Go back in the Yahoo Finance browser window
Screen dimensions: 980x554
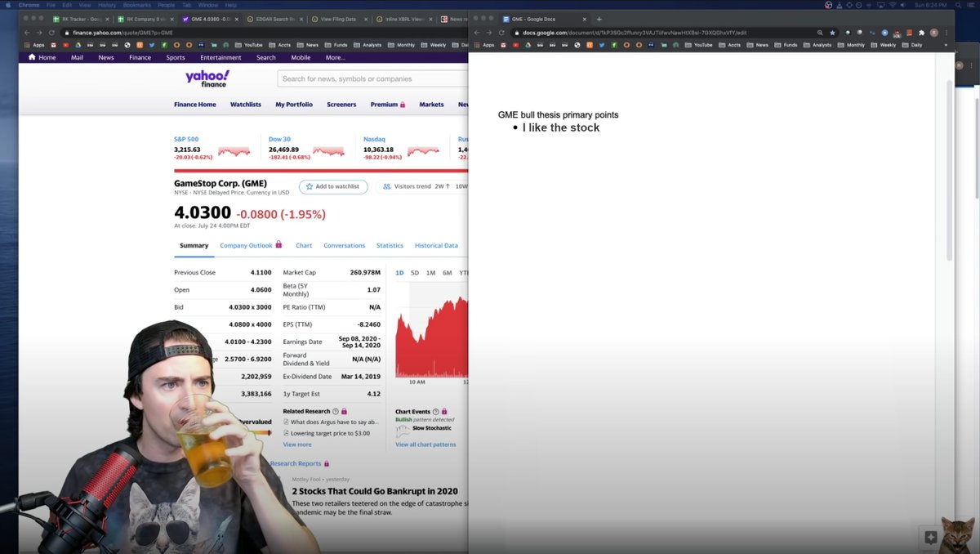click(26, 33)
